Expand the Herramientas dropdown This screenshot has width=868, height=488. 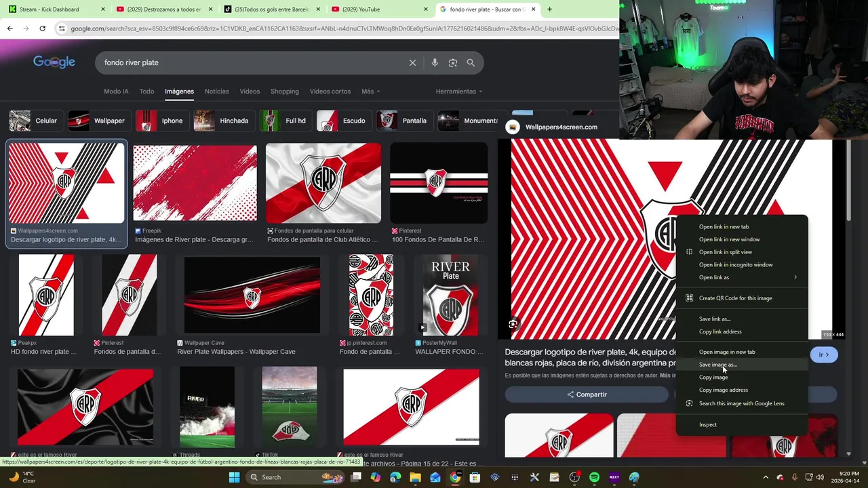pyautogui.click(x=459, y=91)
